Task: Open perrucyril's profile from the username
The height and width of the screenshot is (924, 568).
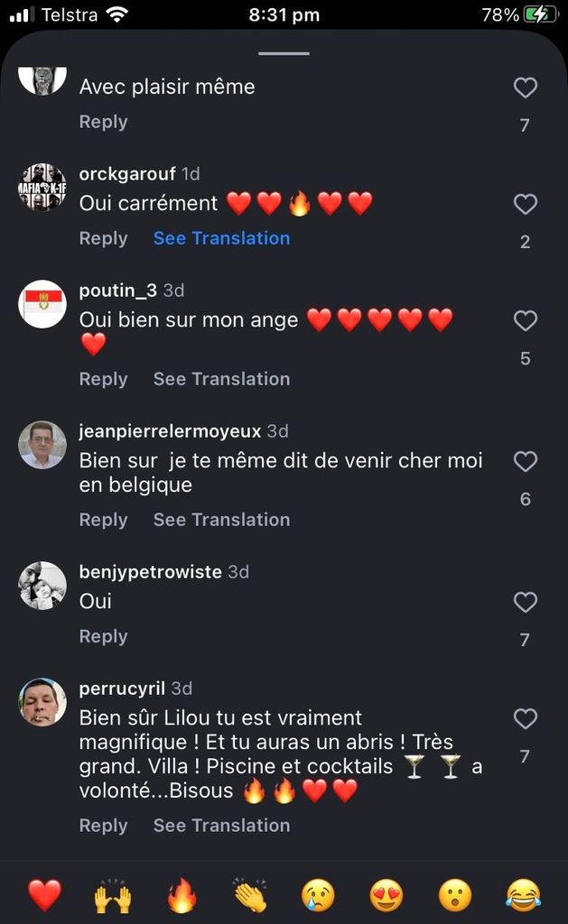Action: [122, 688]
